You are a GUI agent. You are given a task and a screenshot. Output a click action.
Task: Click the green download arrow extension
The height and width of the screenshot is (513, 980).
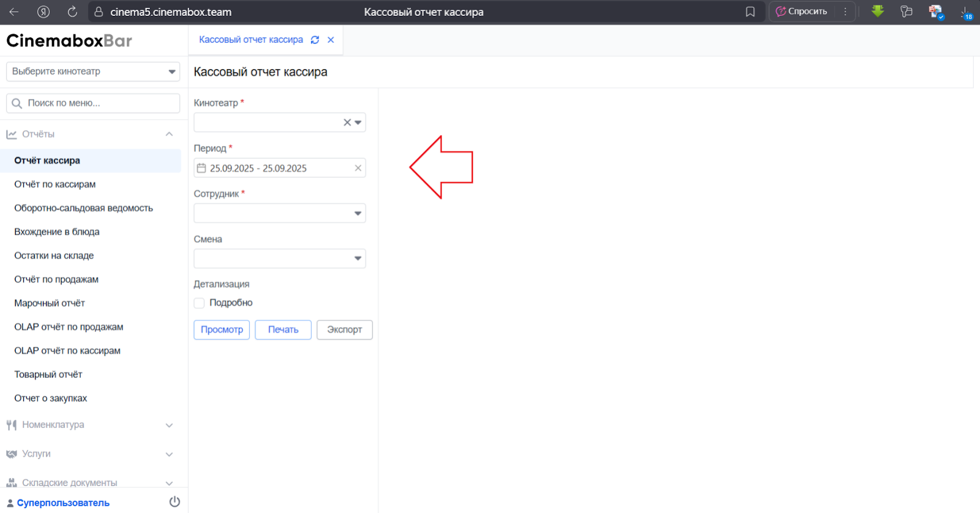[x=878, y=11]
